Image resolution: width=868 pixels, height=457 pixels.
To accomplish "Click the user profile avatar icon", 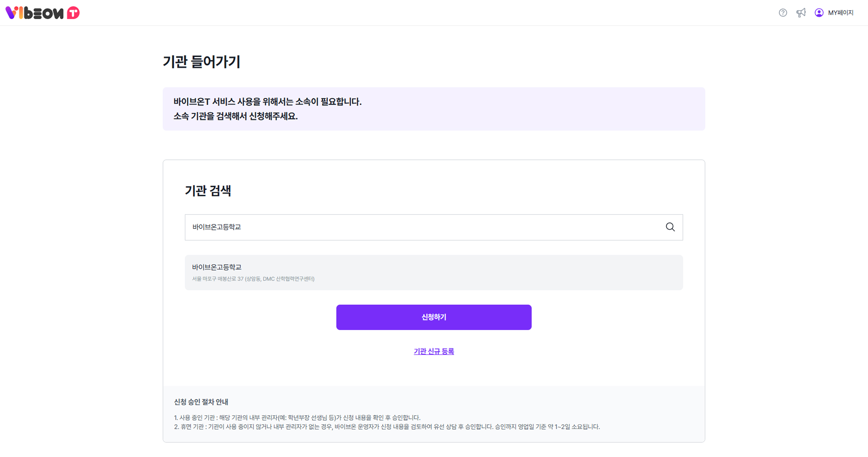I will click(819, 13).
